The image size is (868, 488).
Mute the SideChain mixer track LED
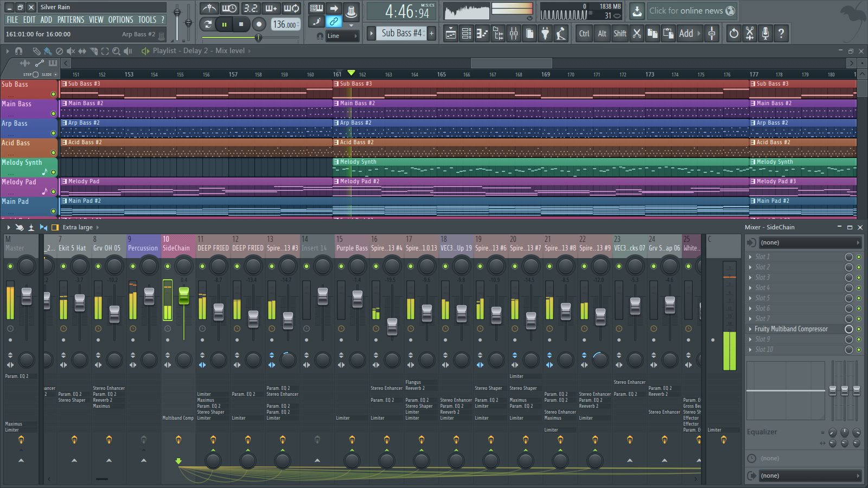(168, 266)
